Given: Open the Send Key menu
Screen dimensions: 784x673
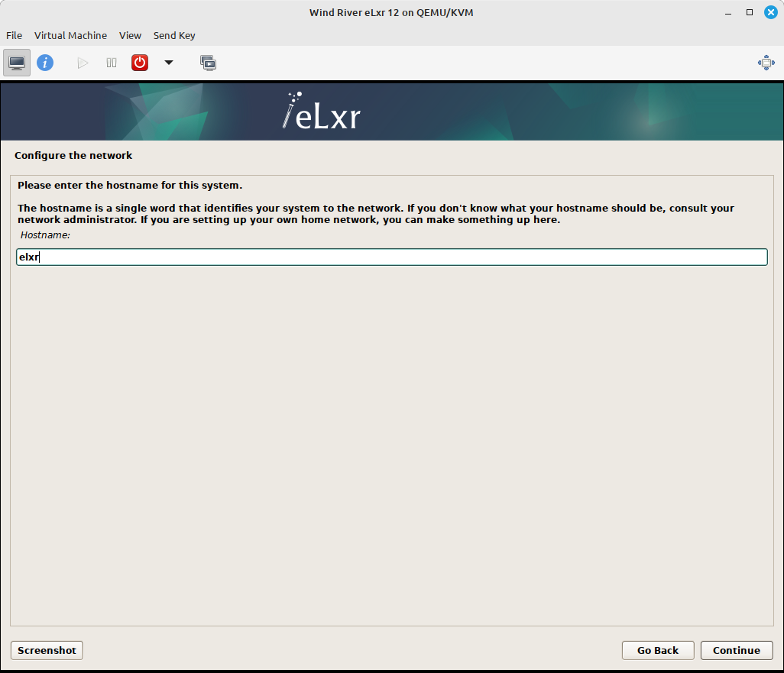Looking at the screenshot, I should (174, 35).
